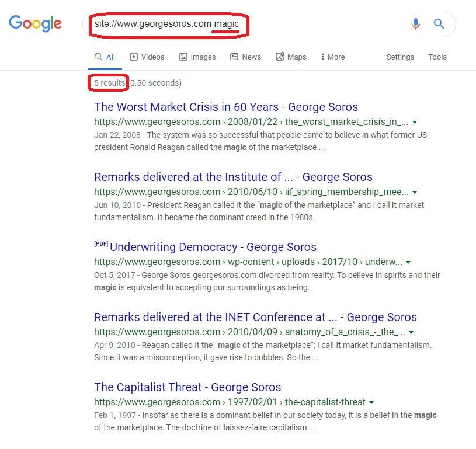
Task: Click the wp-content uploads 2017/10 URL
Action: pos(248,262)
